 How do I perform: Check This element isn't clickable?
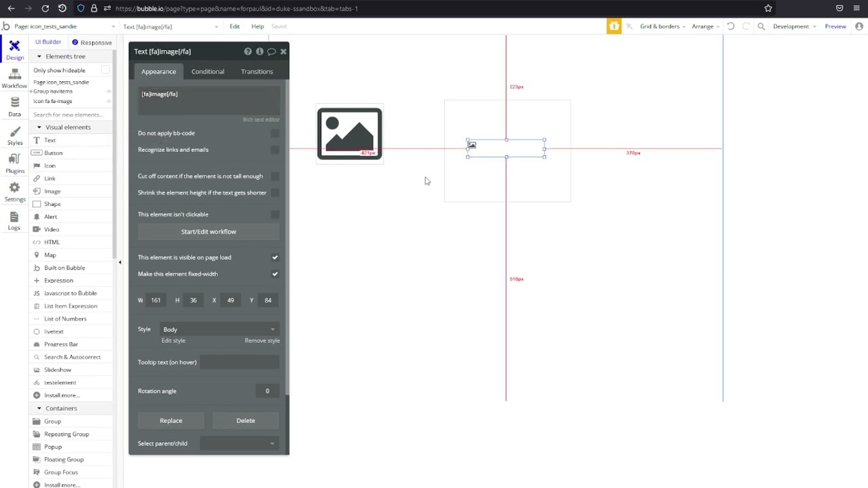point(275,214)
